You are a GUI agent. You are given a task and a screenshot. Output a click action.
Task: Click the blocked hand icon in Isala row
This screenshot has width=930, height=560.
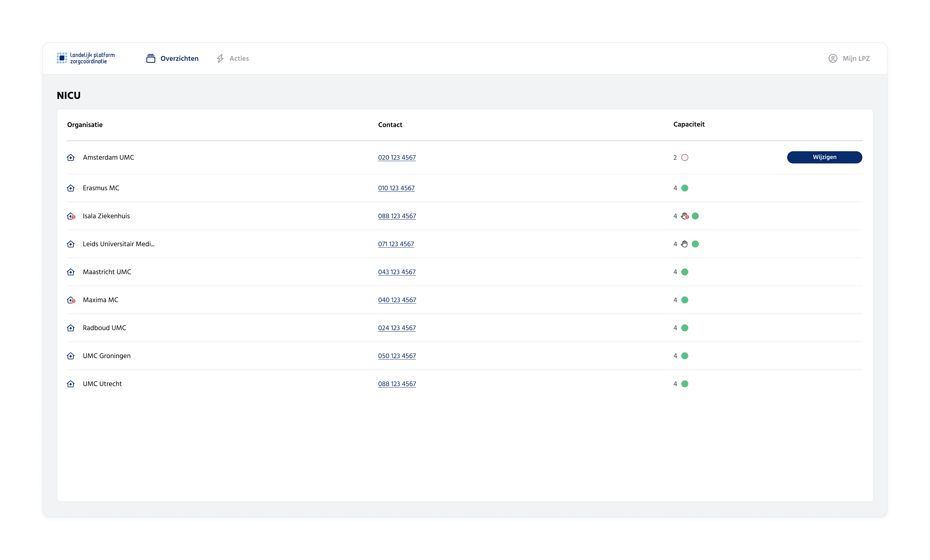click(x=685, y=216)
